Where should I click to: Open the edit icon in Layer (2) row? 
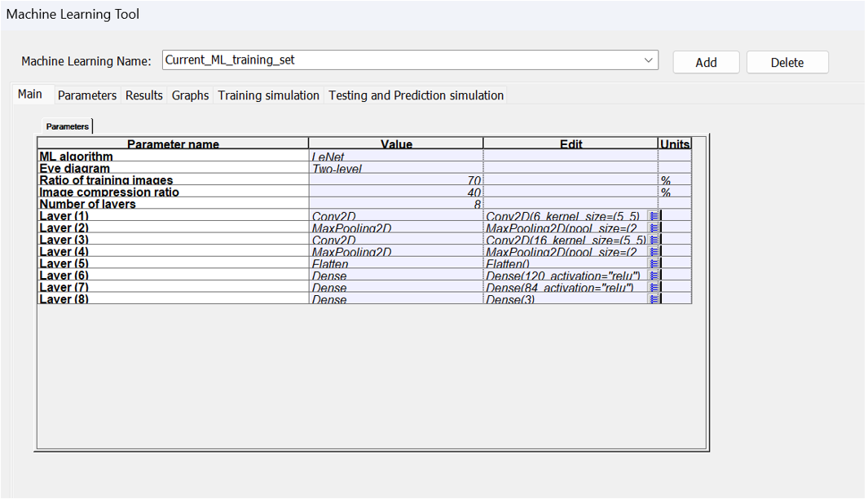click(653, 228)
